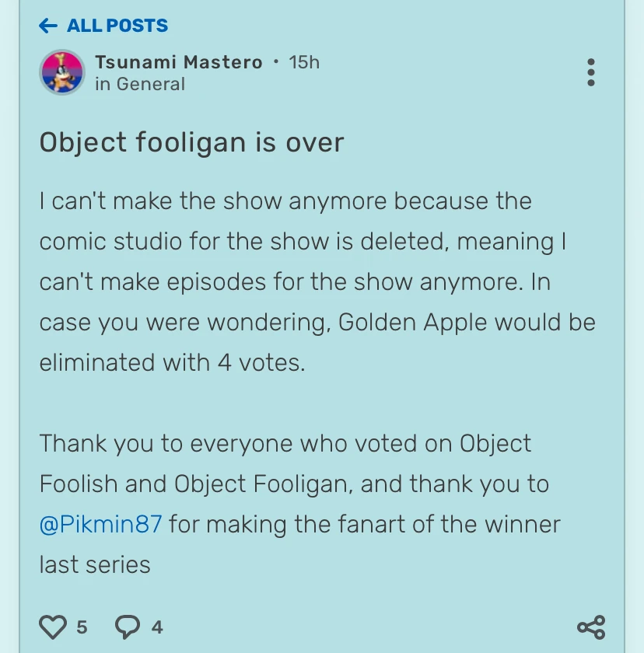The height and width of the screenshot is (653, 644).
Task: Click the "Object fooligan is over" title
Action: (x=191, y=143)
